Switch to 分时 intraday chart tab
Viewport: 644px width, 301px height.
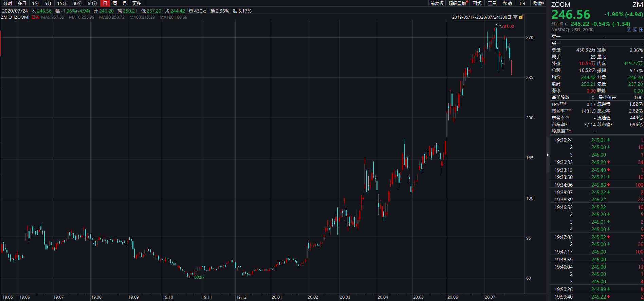8,3
